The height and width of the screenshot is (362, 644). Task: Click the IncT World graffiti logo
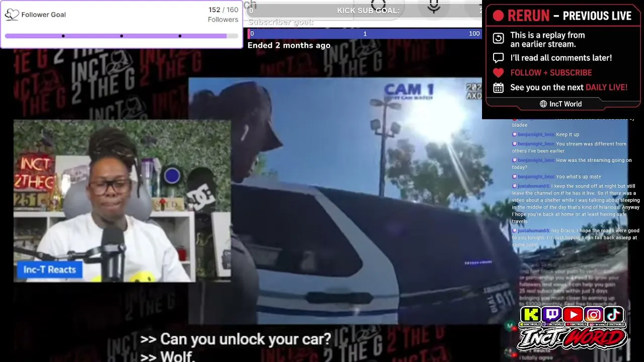[x=573, y=340]
